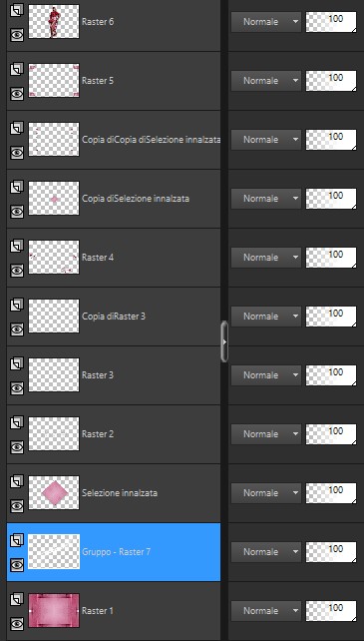Click the layer type icon of Raster 4
The image size is (364, 641).
click(x=16, y=246)
